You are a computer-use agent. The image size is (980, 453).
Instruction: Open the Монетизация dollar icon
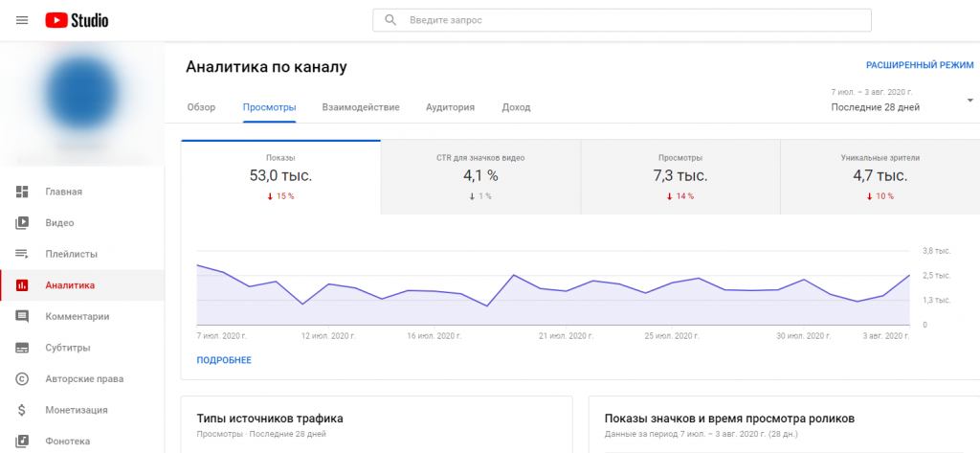pyautogui.click(x=22, y=410)
